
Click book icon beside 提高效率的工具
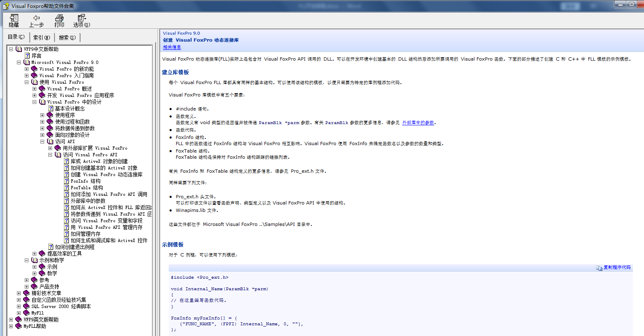coord(42,254)
